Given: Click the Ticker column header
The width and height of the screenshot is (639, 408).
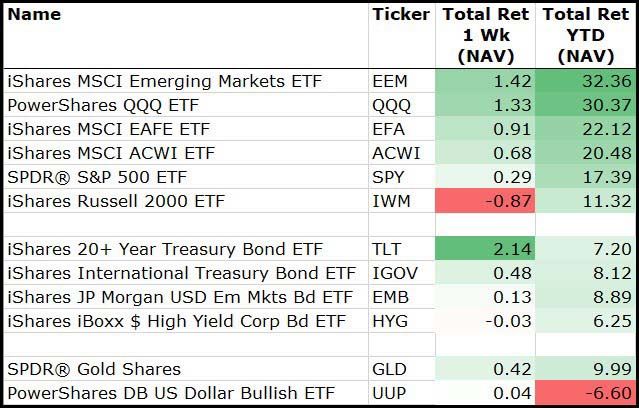Looking at the screenshot, I should point(400,14).
